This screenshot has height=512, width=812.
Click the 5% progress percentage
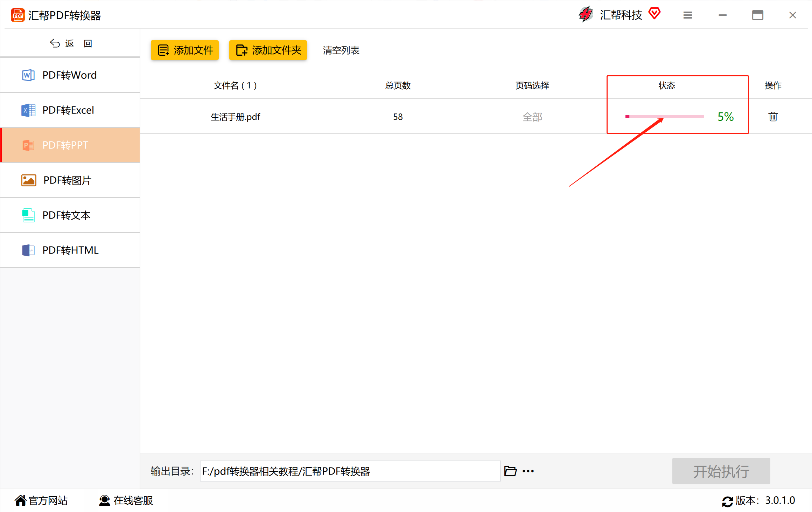726,117
